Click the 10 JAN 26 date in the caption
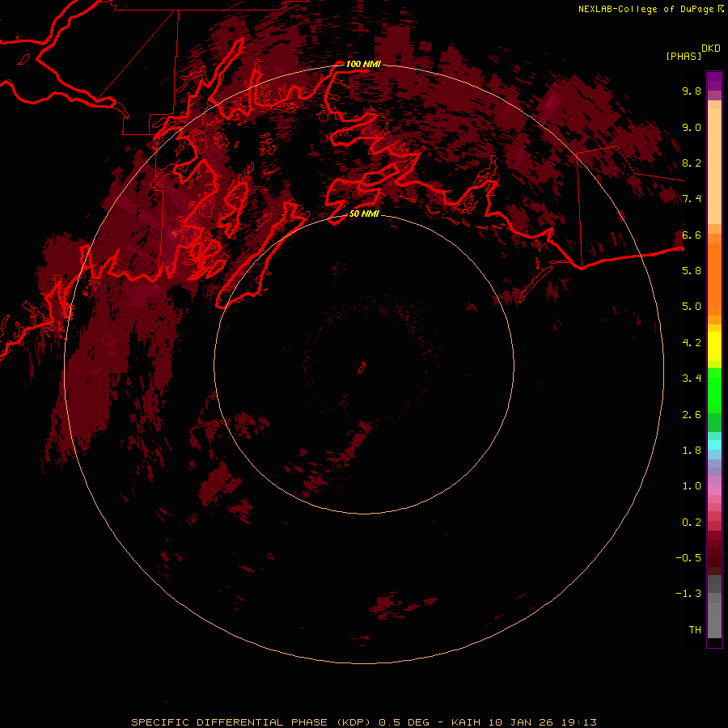The height and width of the screenshot is (728, 728). tap(522, 722)
